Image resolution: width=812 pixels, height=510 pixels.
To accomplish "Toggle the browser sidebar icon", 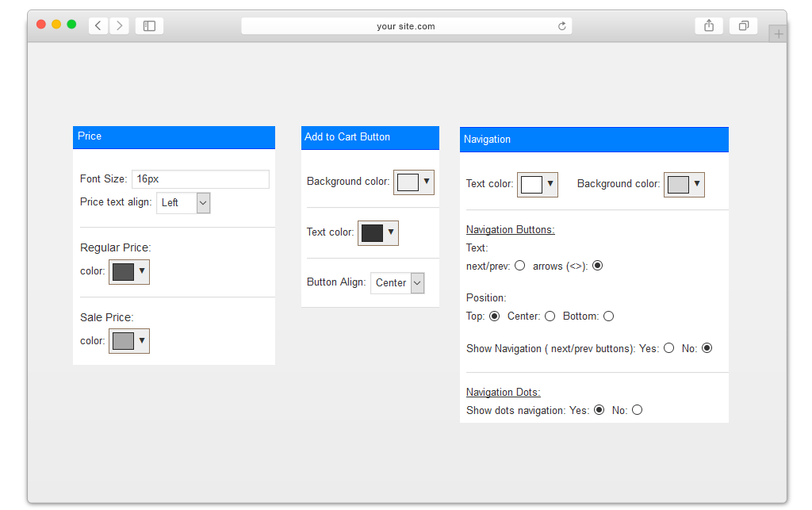I will (x=149, y=25).
